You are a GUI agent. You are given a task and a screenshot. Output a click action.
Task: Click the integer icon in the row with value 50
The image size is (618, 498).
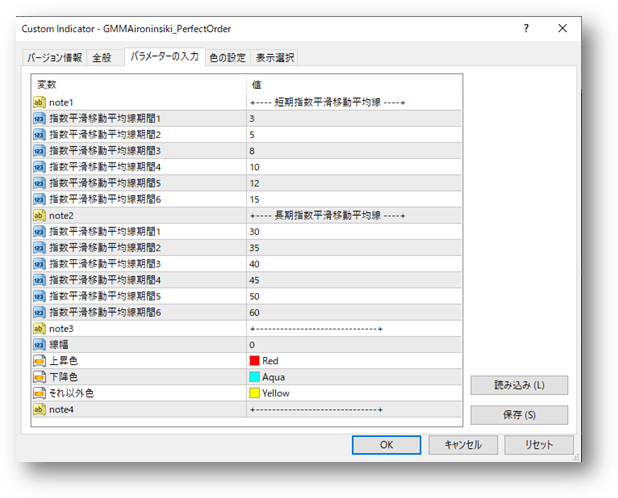pos(39,296)
